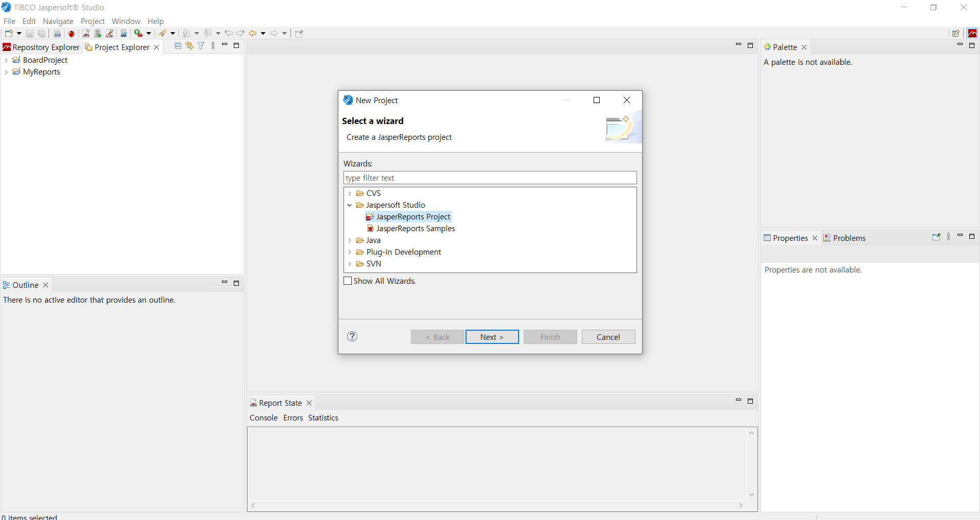The image size is (980, 520).
Task: Open the pen icon dropdown arrow
Action: tap(173, 34)
